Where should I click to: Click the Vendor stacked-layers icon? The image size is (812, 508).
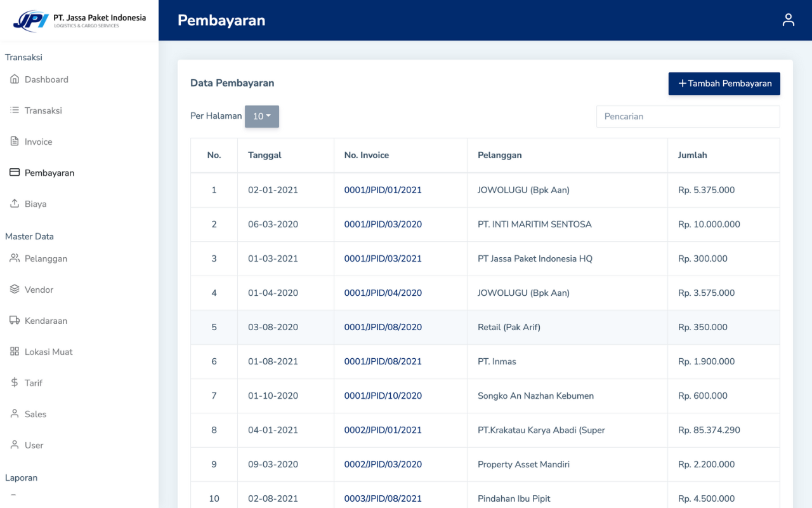click(13, 289)
